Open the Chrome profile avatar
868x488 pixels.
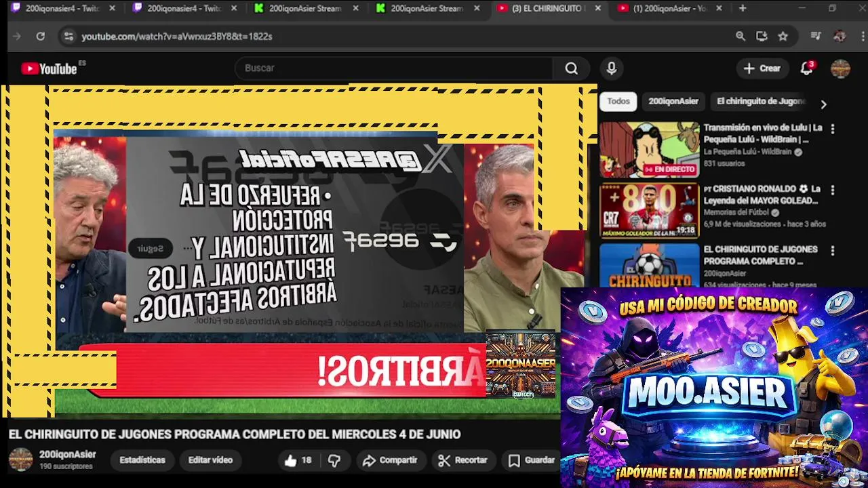tap(840, 37)
